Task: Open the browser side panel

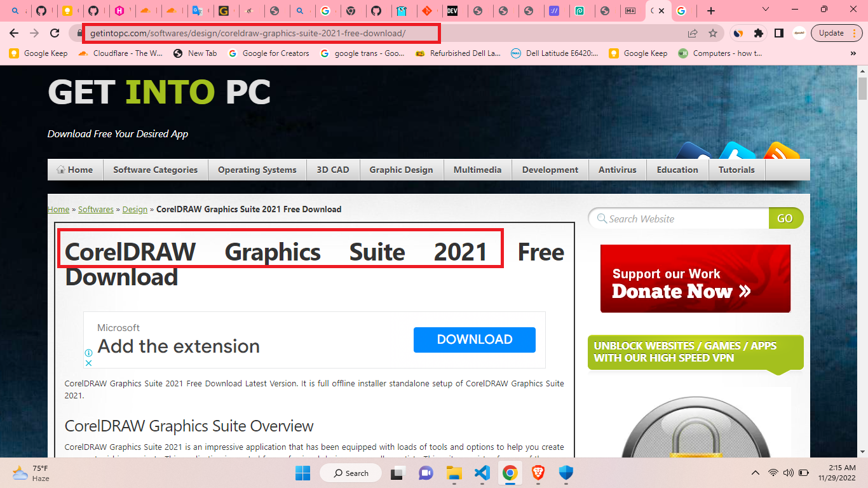Action: point(778,33)
